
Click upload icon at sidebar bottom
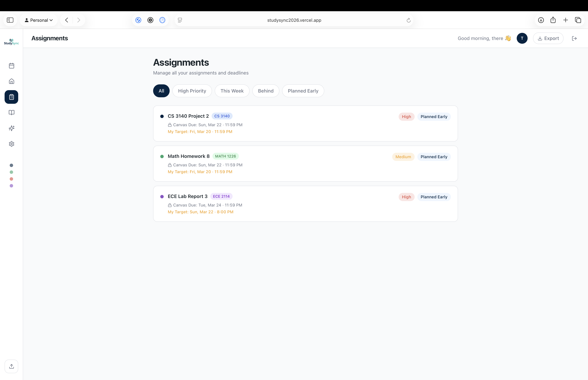pos(11,366)
